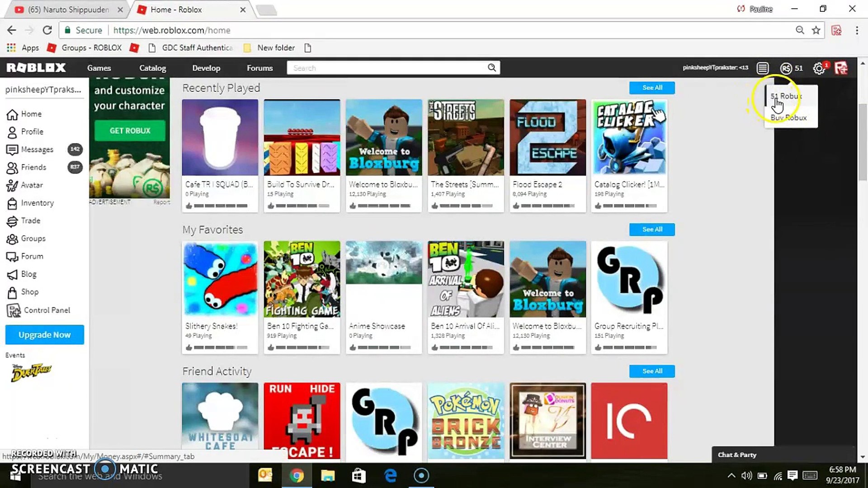This screenshot has width=868, height=488.
Task: Select Buy Robux in the dropdown
Action: pyautogui.click(x=789, y=117)
